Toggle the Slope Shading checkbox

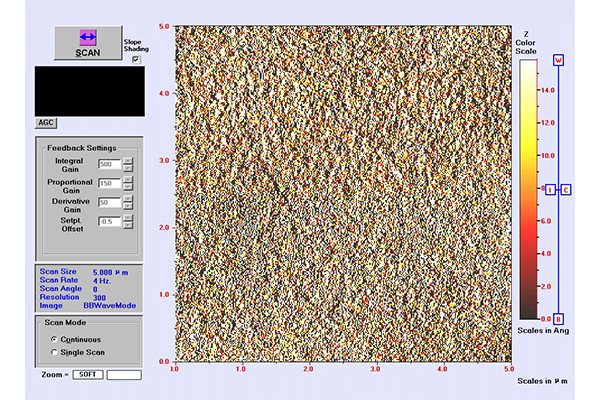coord(136,59)
